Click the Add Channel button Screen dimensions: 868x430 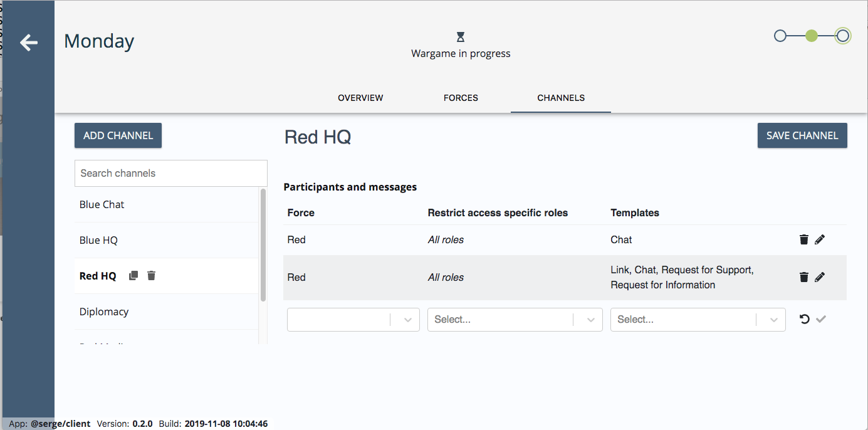click(x=118, y=135)
